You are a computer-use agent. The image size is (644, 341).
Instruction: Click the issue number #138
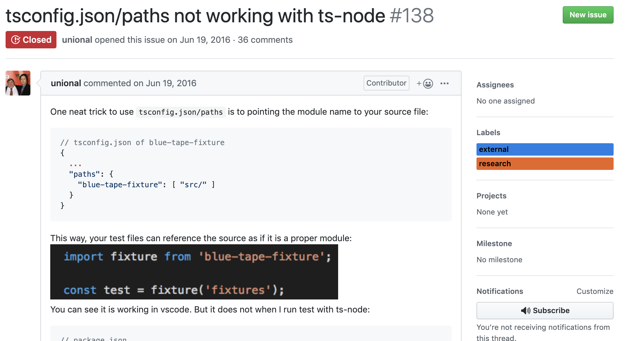411,15
